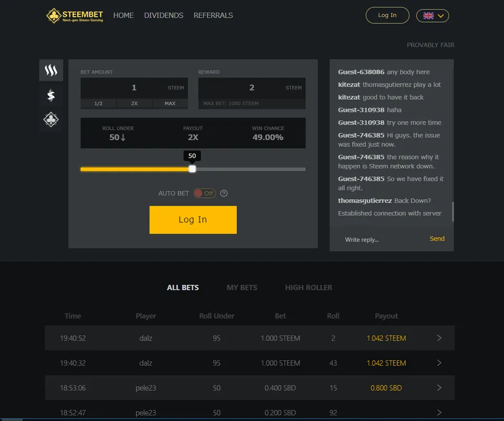
Task: Select the club token sidebar icon
Action: coord(51,120)
